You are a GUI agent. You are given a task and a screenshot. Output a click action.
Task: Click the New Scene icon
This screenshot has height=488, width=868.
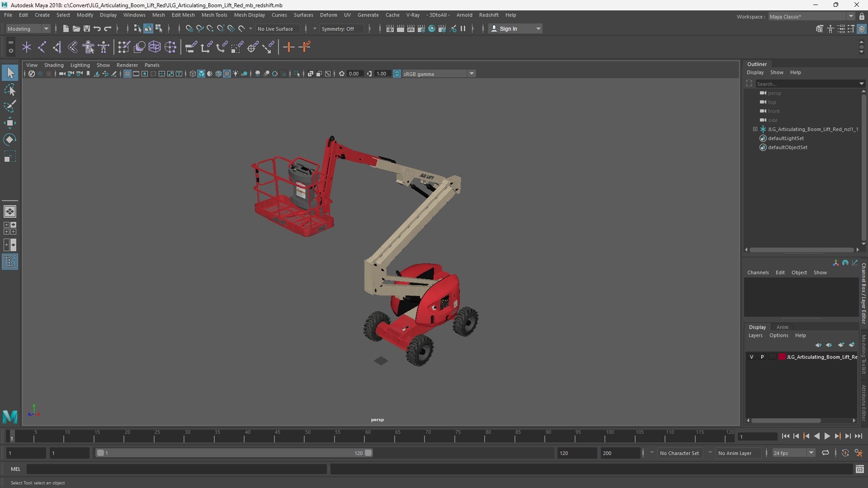pos(66,28)
